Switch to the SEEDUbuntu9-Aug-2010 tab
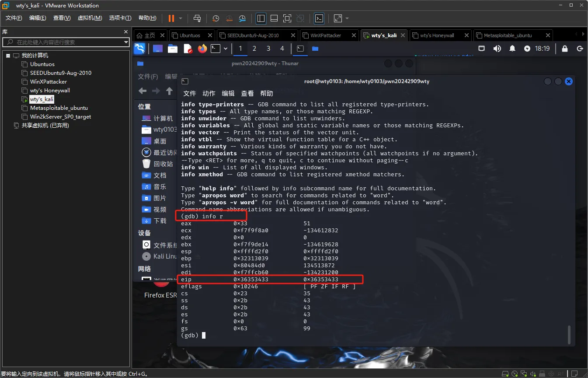Image resolution: width=588 pixels, height=378 pixels. [253, 35]
